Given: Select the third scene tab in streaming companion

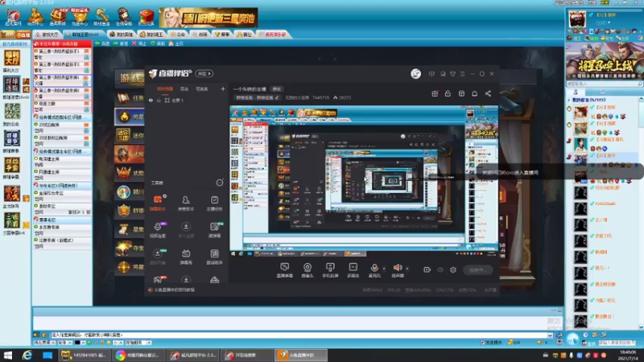Looking at the screenshot, I should tap(202, 88).
